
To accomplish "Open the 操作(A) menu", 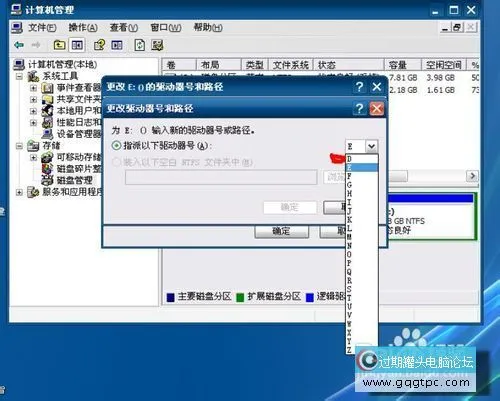I will (x=83, y=27).
